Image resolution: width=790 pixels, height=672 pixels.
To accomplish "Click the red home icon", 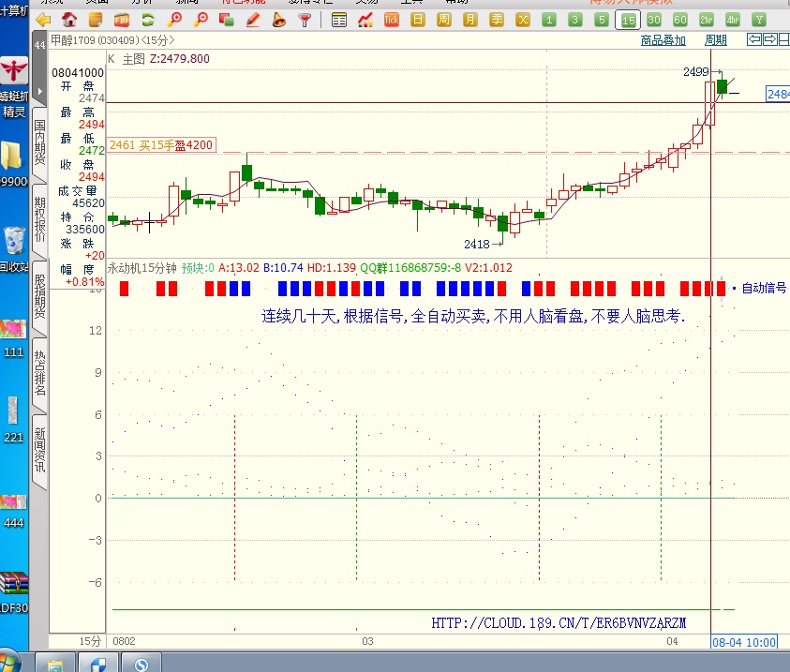I will 69,20.
